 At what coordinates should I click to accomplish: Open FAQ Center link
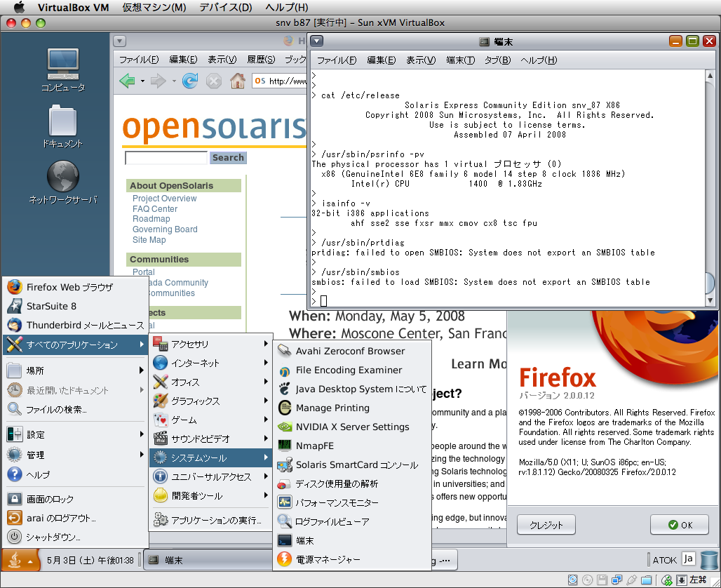[155, 209]
